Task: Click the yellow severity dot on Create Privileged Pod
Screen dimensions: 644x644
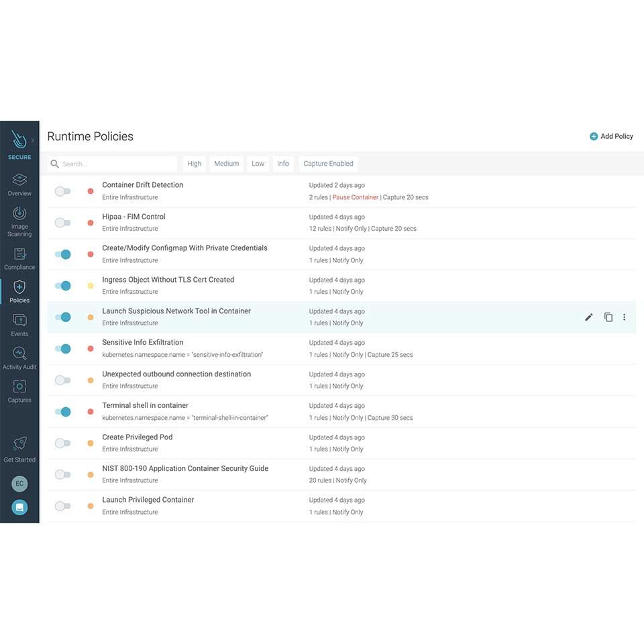Action: 91,443
